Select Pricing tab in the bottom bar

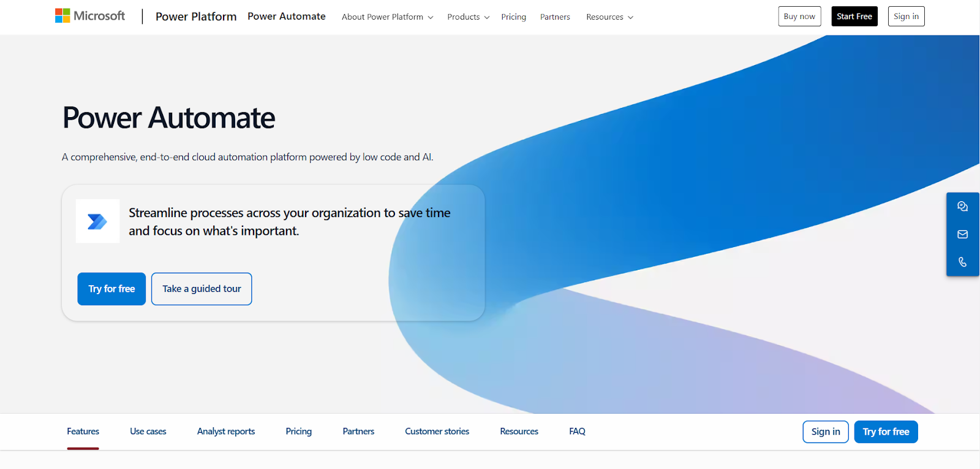coord(299,432)
